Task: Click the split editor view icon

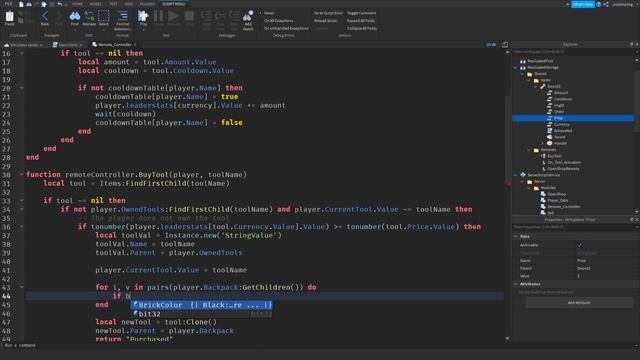Action: [x=505, y=44]
